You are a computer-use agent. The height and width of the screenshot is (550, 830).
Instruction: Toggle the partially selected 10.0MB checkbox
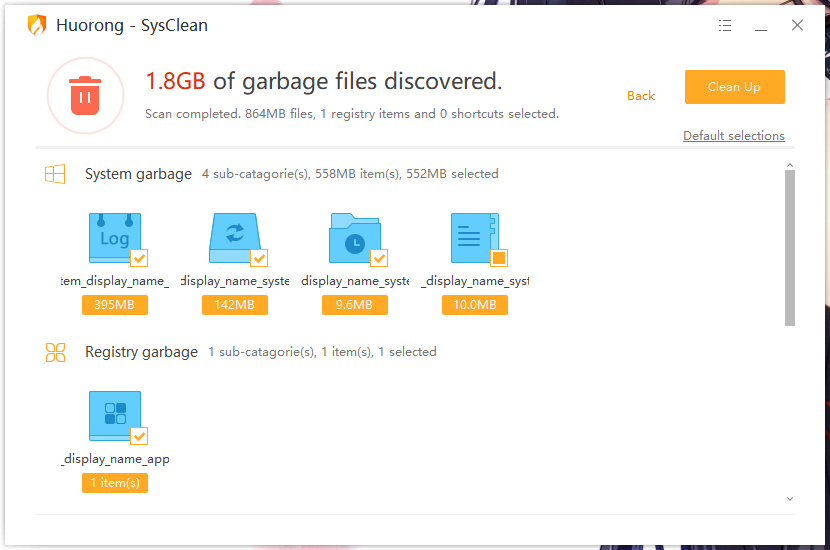[499, 258]
